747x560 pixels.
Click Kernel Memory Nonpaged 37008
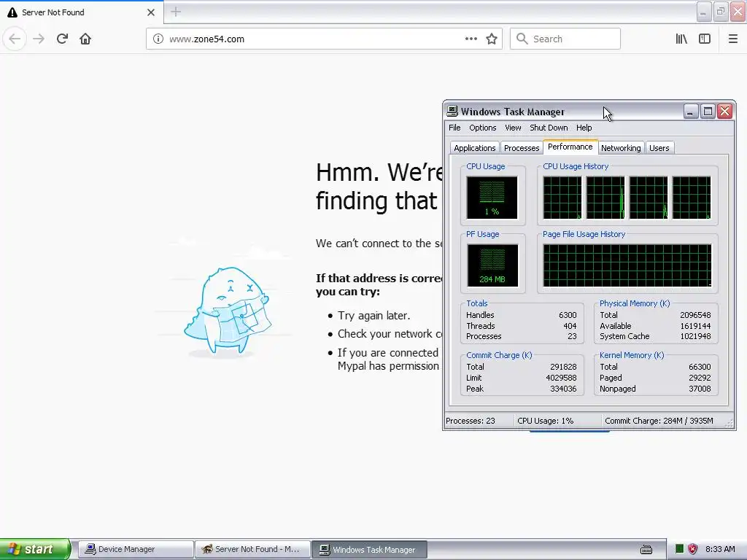point(700,389)
